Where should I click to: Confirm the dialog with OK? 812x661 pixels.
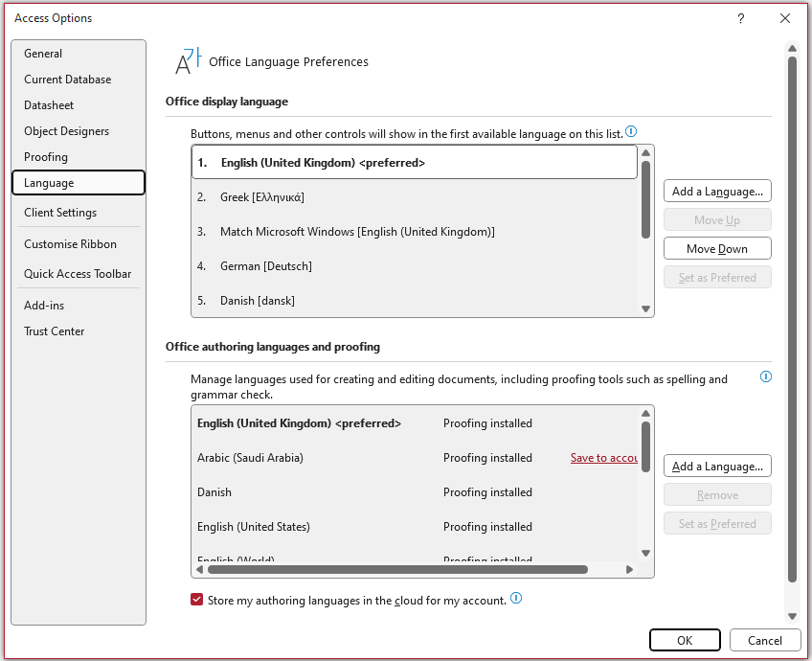click(x=685, y=640)
